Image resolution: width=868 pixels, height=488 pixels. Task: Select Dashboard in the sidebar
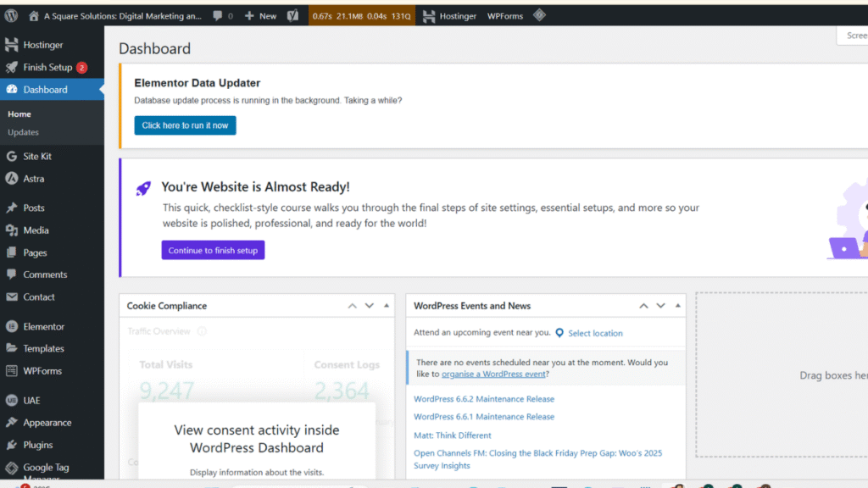coord(52,90)
